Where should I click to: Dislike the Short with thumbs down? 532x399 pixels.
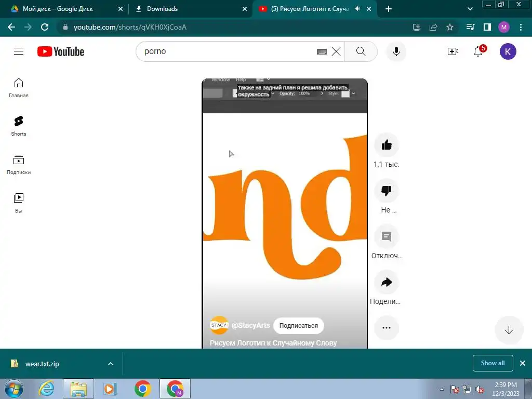coord(387,191)
